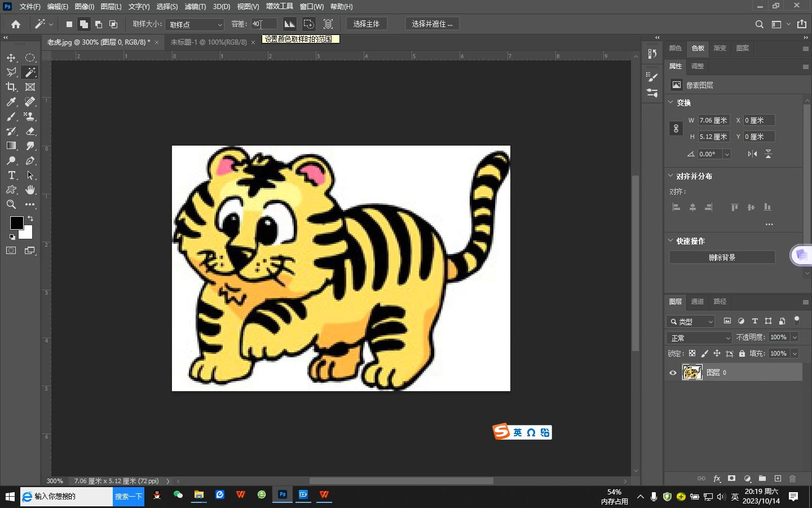Collapse the 变换 section
812x508 pixels.
pos(670,102)
